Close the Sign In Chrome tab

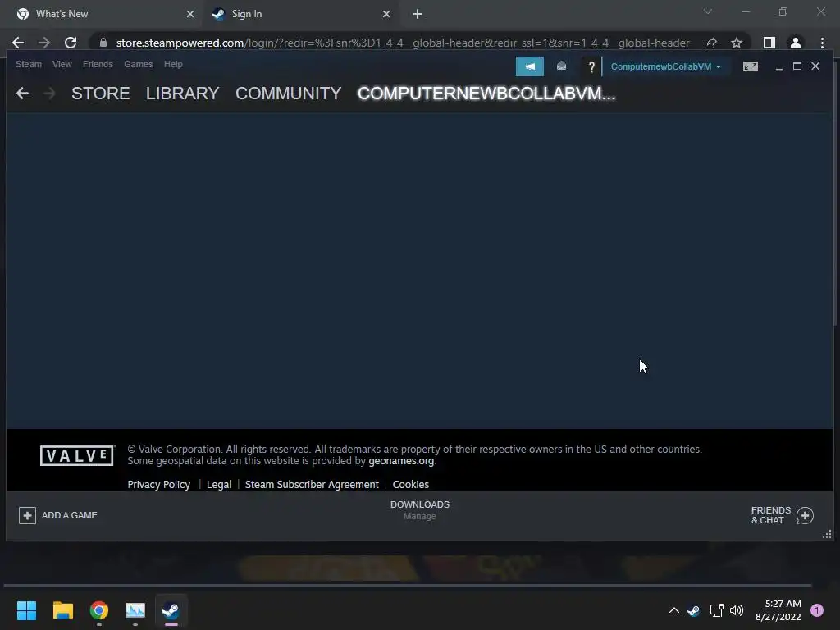386,15
